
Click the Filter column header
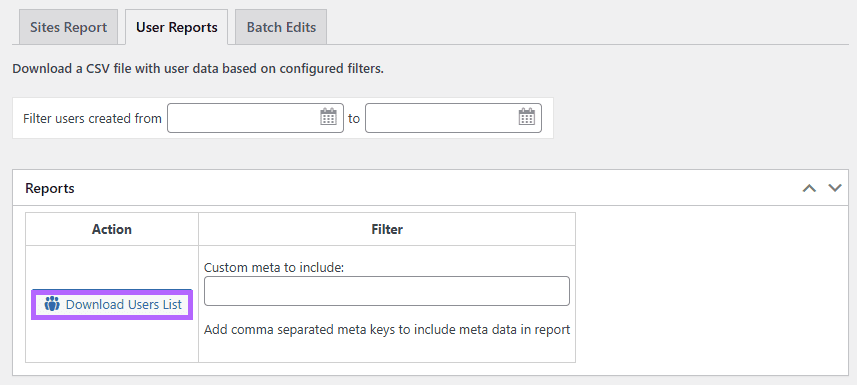point(387,229)
